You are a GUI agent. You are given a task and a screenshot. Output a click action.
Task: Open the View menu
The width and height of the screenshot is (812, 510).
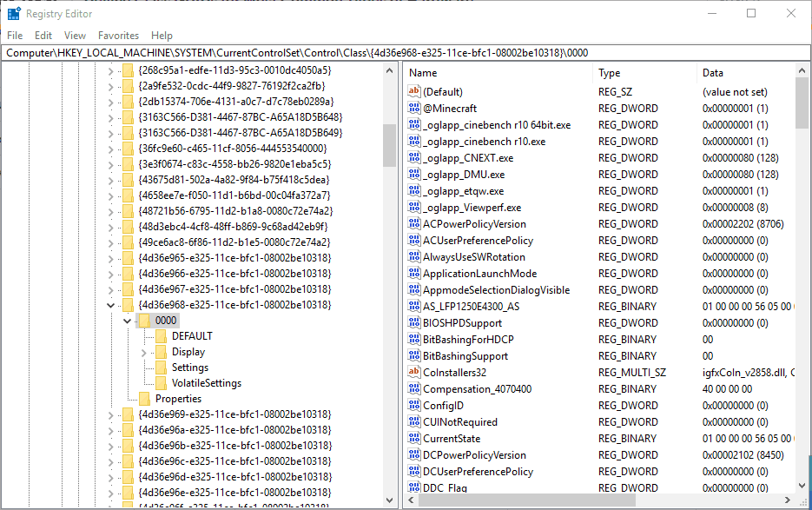[x=75, y=35]
